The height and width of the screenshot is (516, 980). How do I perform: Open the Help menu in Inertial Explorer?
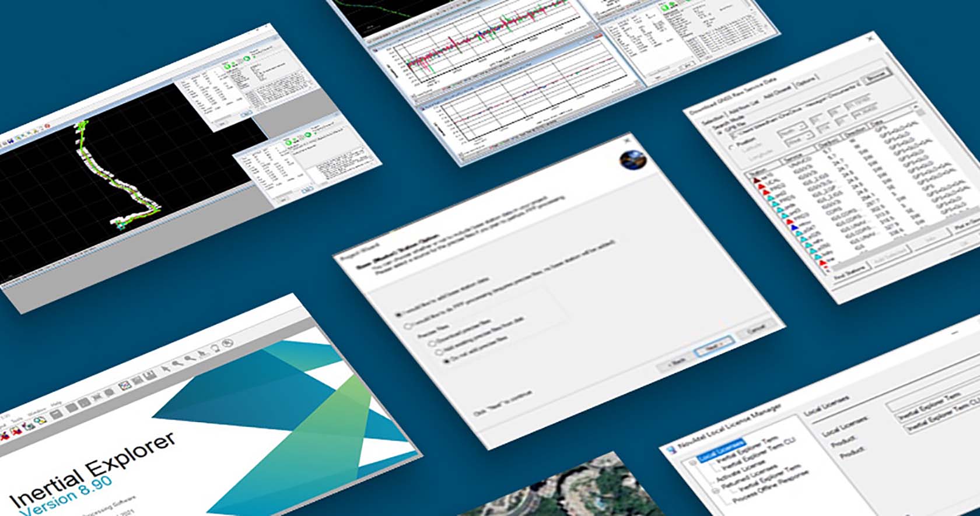pyautogui.click(x=56, y=404)
